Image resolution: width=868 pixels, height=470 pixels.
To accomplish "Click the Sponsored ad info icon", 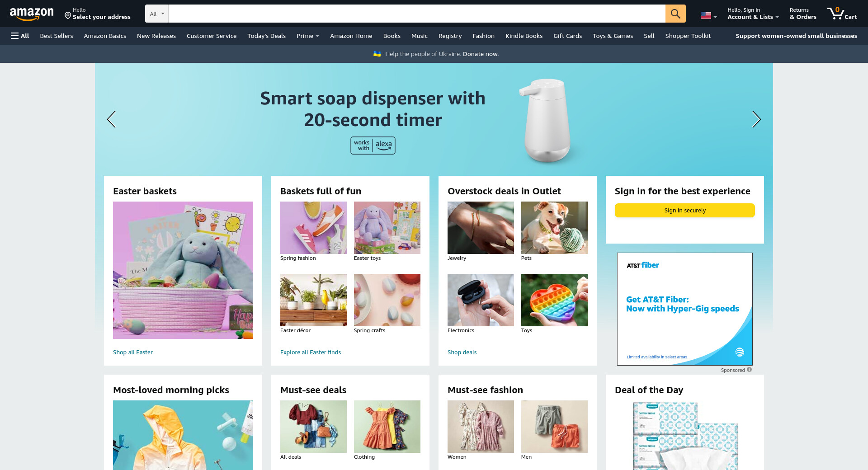I will pyautogui.click(x=749, y=370).
